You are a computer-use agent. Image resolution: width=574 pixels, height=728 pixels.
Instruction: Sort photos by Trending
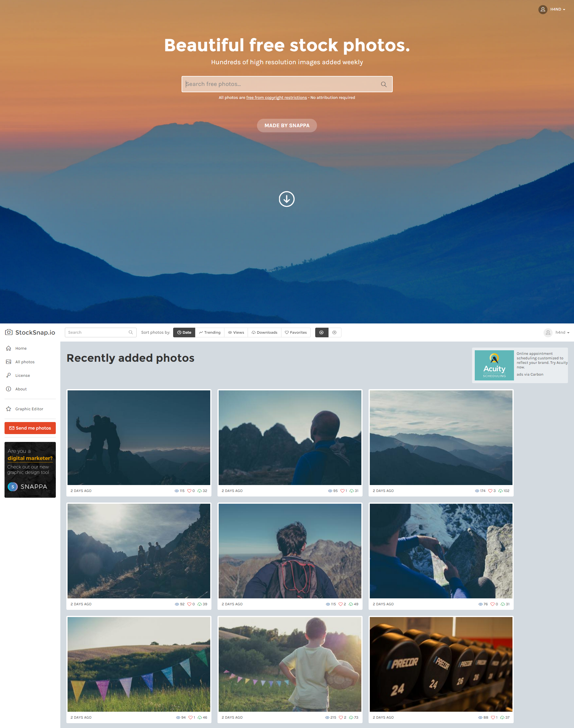point(210,332)
